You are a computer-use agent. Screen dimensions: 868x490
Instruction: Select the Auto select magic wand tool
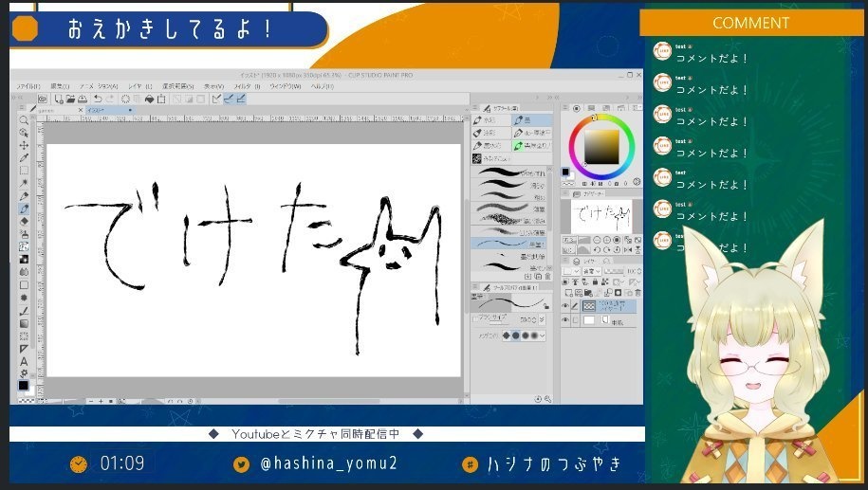24,183
